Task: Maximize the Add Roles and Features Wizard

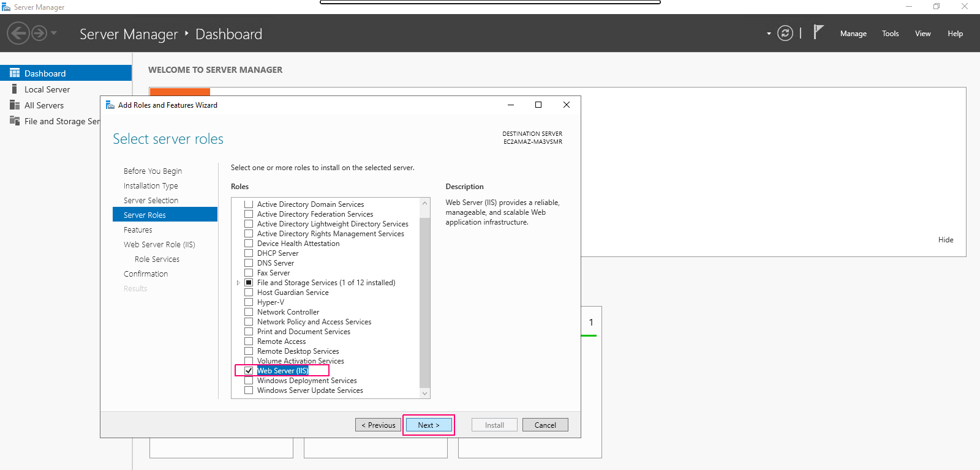Action: click(538, 105)
